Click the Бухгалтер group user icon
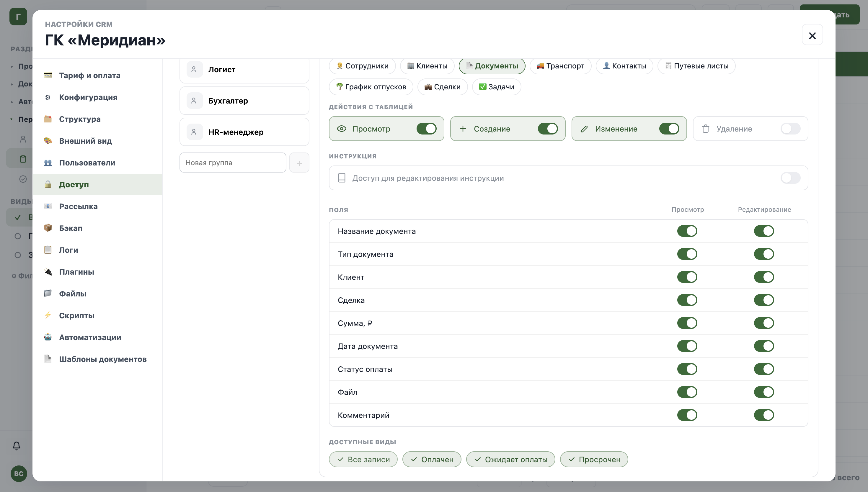 194,101
